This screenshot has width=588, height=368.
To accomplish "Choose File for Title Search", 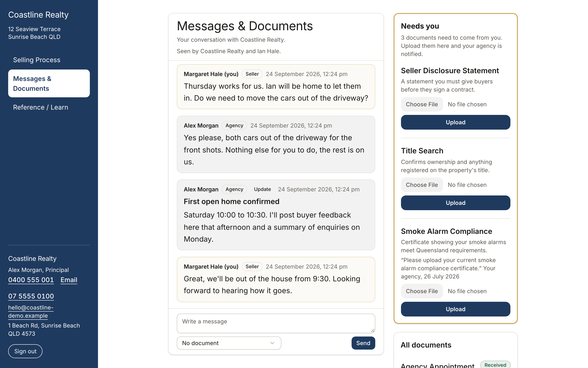I will click(x=422, y=185).
